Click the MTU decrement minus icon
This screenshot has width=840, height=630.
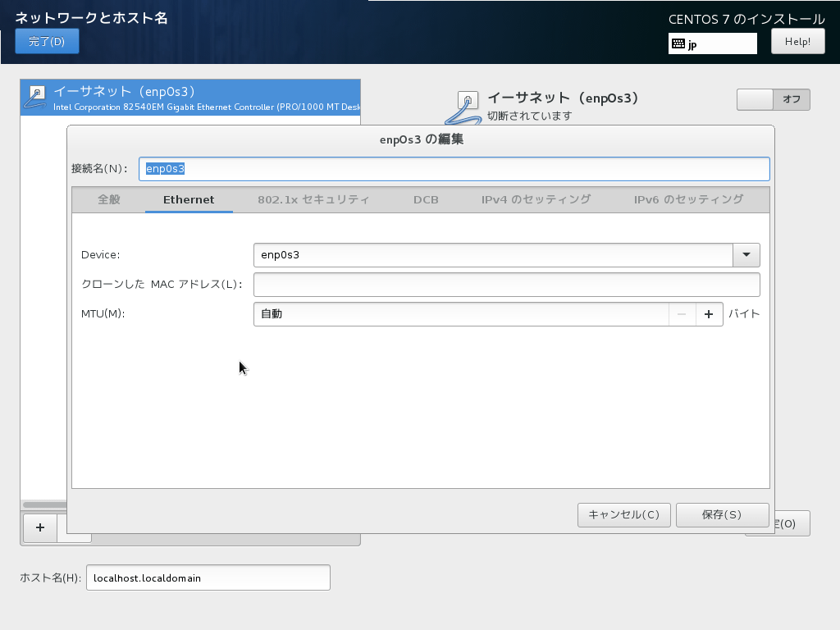coord(682,313)
